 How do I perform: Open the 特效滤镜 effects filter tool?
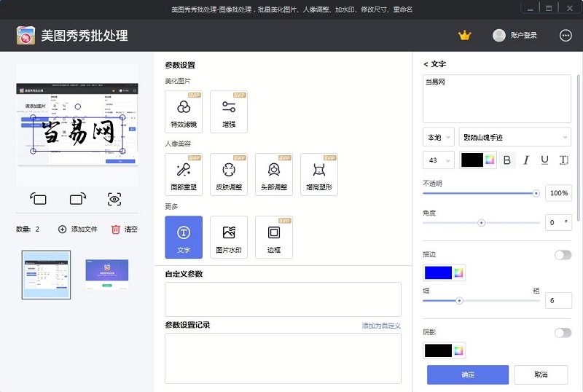point(184,111)
